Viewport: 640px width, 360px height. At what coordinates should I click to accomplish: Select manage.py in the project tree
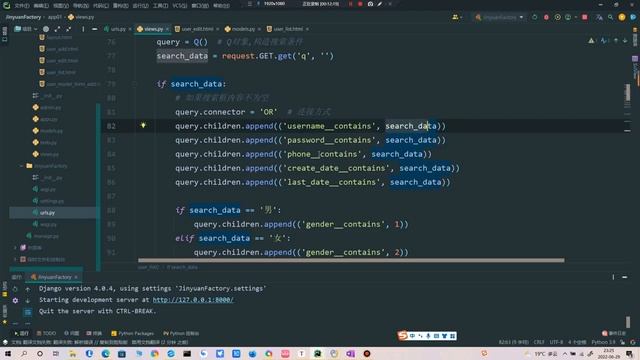(46, 236)
